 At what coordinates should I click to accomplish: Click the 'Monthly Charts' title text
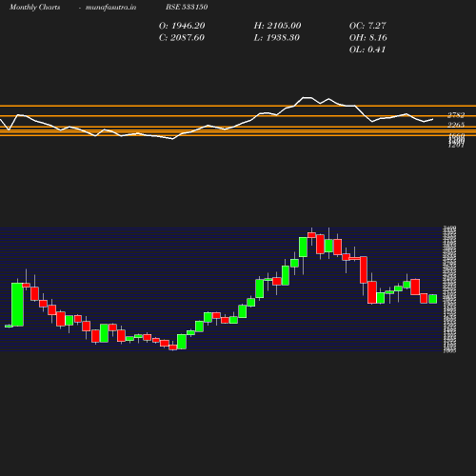click(34, 7)
